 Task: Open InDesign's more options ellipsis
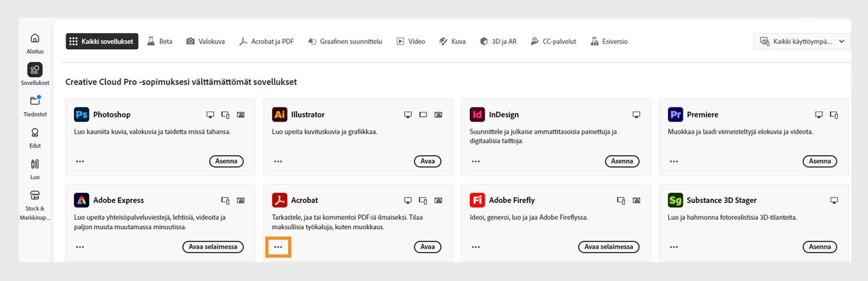[476, 161]
